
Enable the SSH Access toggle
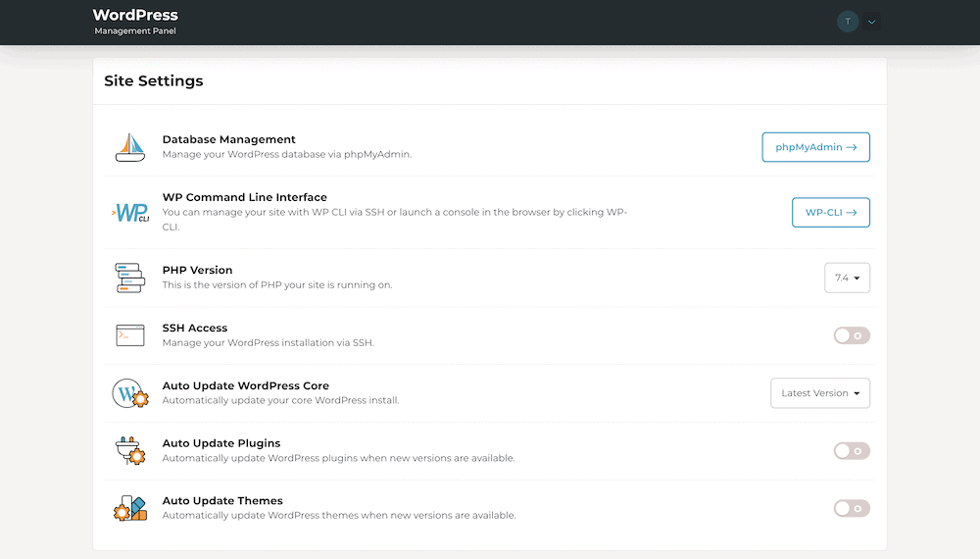click(851, 335)
